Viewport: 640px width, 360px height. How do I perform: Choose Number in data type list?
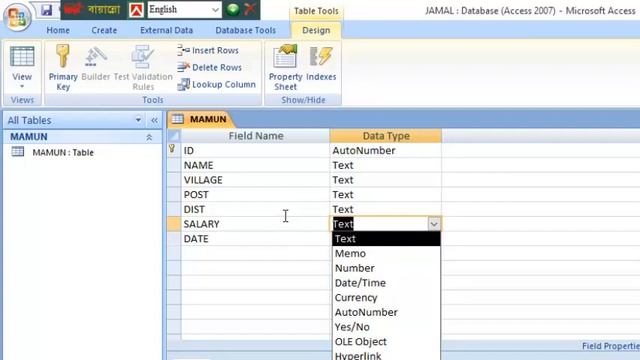[x=386, y=268]
